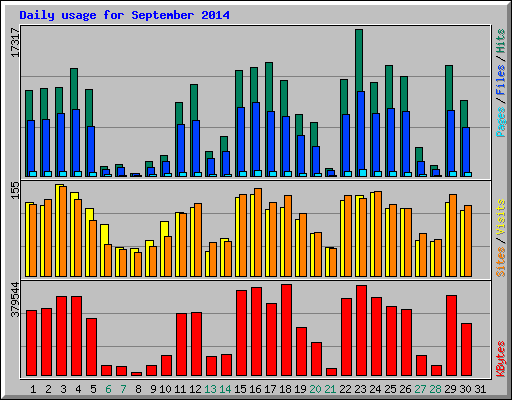Click the green Hits bar for day 29

pos(449,87)
